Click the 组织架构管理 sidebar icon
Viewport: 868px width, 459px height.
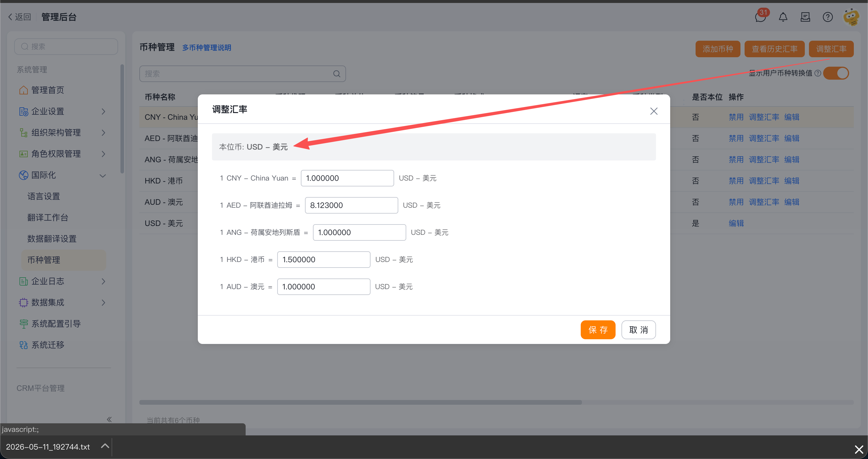pos(23,132)
